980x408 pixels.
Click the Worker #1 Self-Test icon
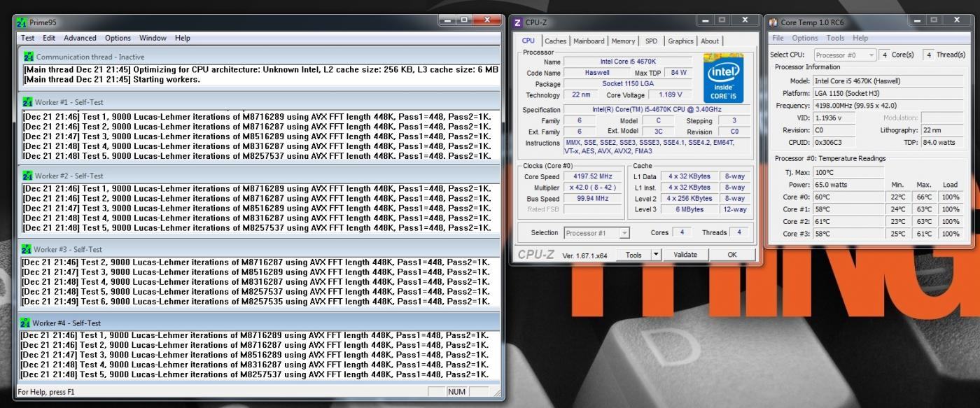tap(27, 102)
